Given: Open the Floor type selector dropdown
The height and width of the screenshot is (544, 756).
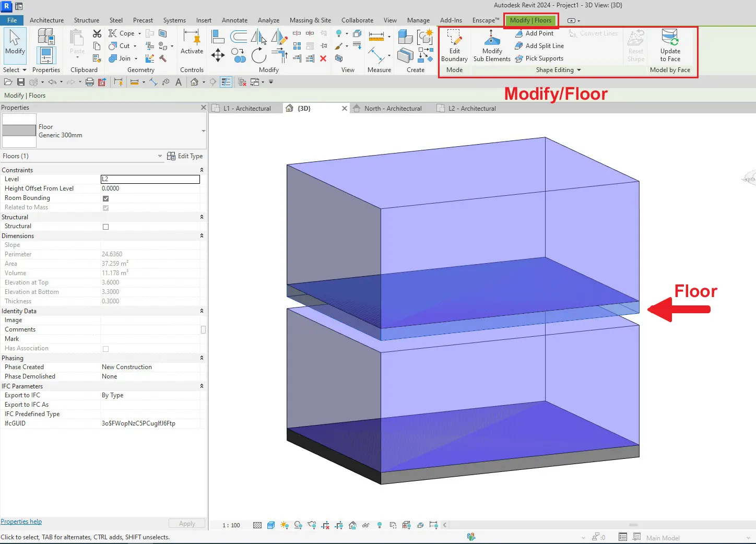Looking at the screenshot, I should pyautogui.click(x=203, y=131).
